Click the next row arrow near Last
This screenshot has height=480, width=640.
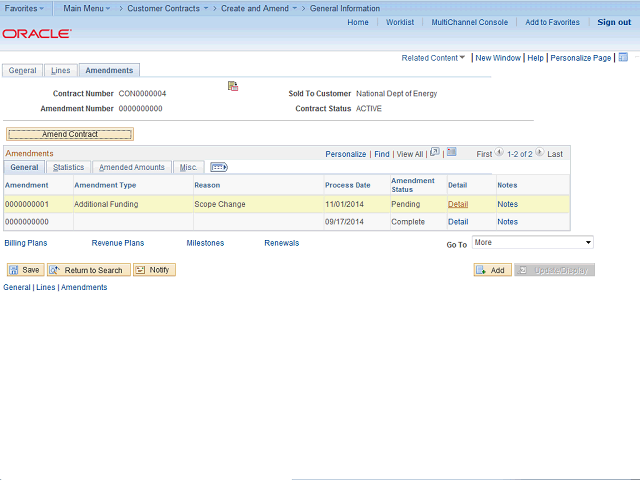tap(539, 152)
